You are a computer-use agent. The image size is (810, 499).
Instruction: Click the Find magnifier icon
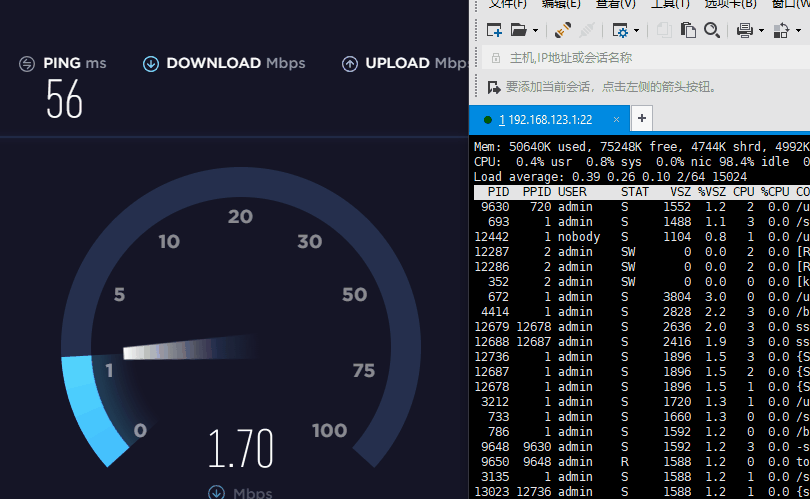712,30
